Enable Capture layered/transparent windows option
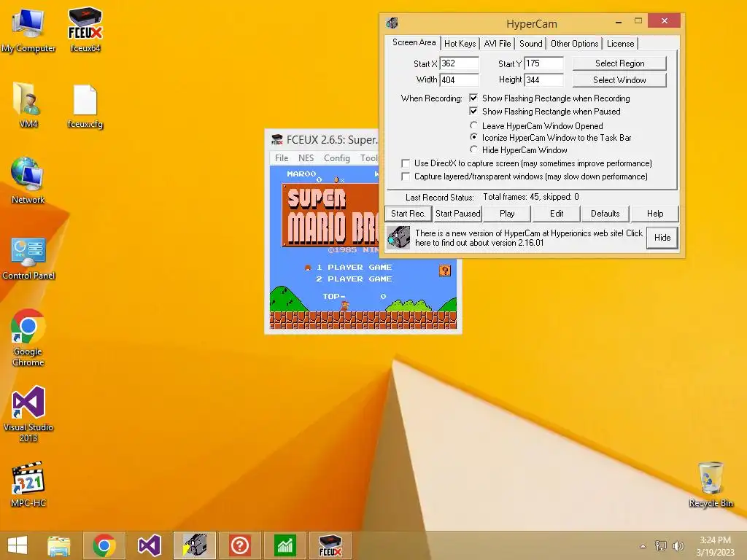 tap(406, 176)
